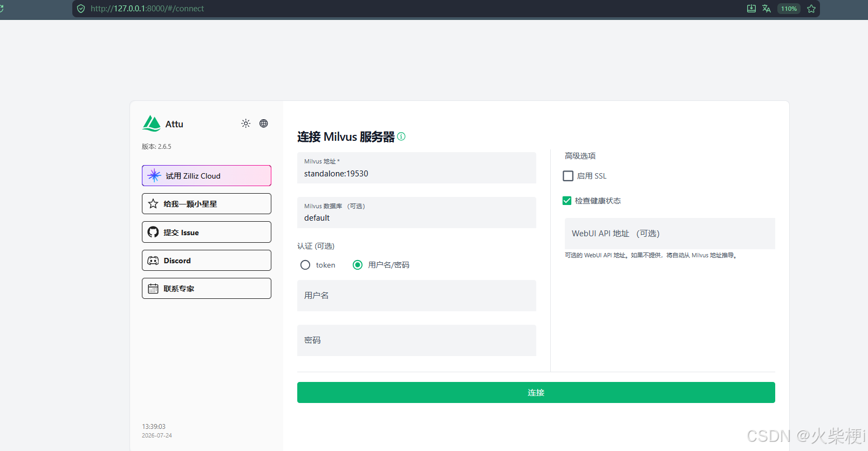Click the 认证 (可选) label

point(316,246)
